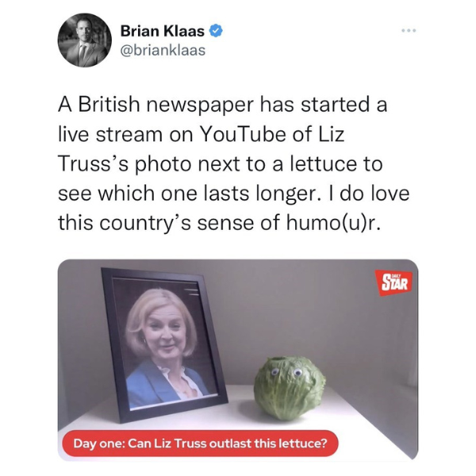Click the Brian Klaas display name
The width and height of the screenshot is (476, 476).
pyautogui.click(x=163, y=31)
